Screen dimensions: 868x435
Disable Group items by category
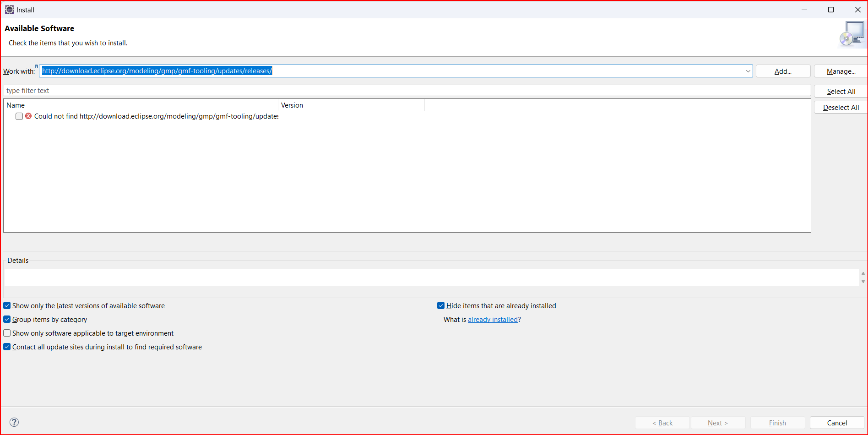(x=7, y=319)
